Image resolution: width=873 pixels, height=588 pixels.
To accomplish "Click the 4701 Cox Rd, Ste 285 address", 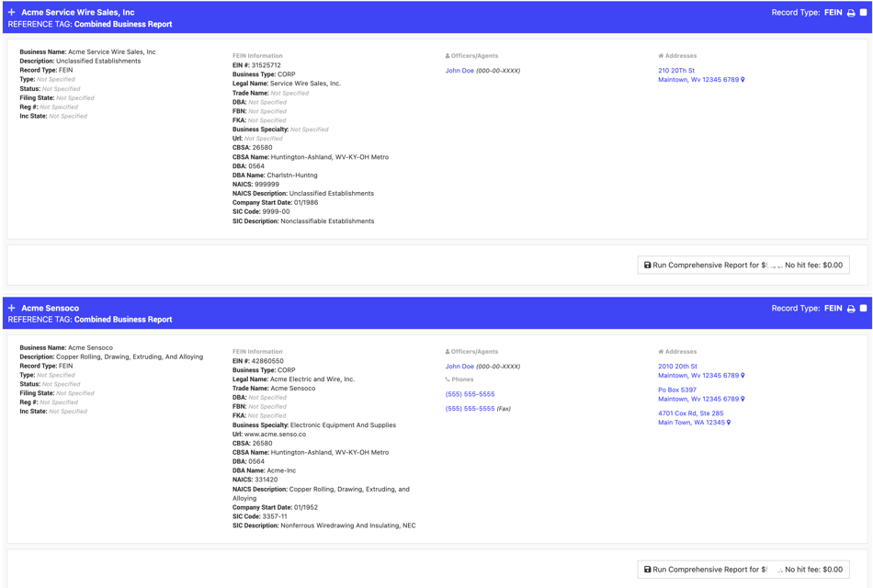I will 690,413.
